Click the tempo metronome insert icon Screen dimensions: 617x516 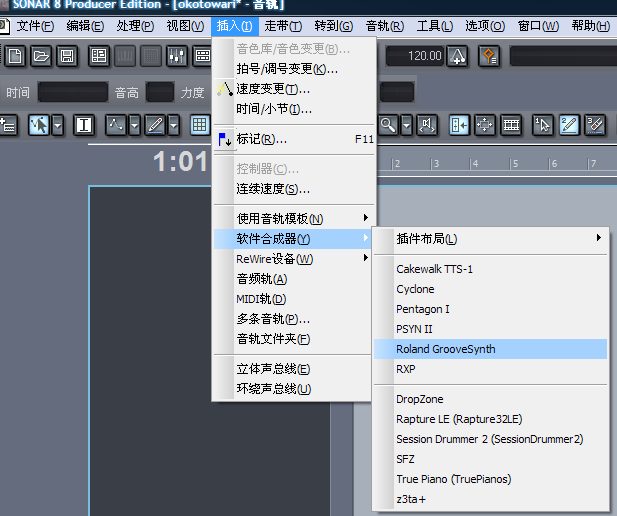(457, 56)
